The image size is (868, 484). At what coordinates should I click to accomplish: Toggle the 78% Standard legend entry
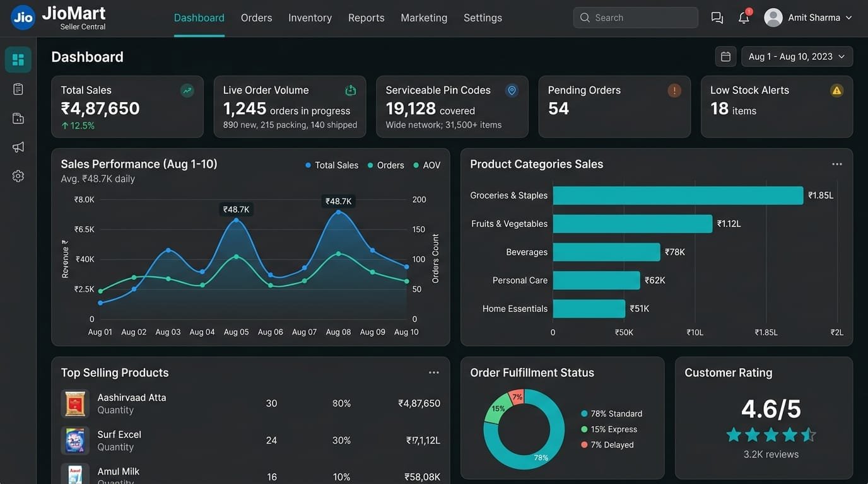click(x=612, y=413)
